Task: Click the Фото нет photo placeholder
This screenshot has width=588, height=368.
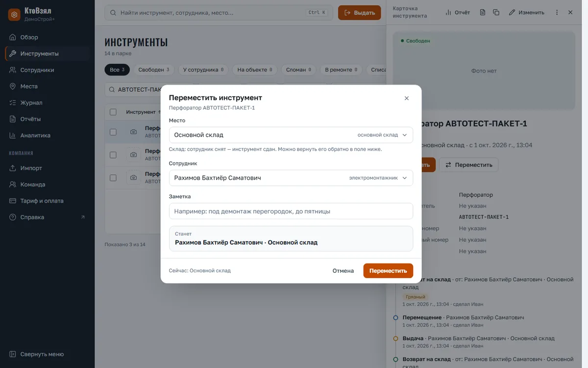Action: pyautogui.click(x=484, y=71)
